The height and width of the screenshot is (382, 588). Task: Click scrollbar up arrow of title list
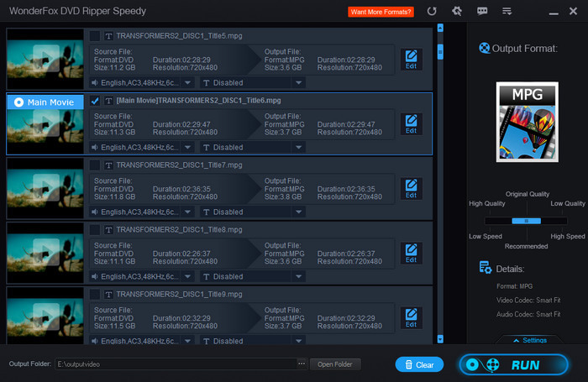pyautogui.click(x=440, y=28)
